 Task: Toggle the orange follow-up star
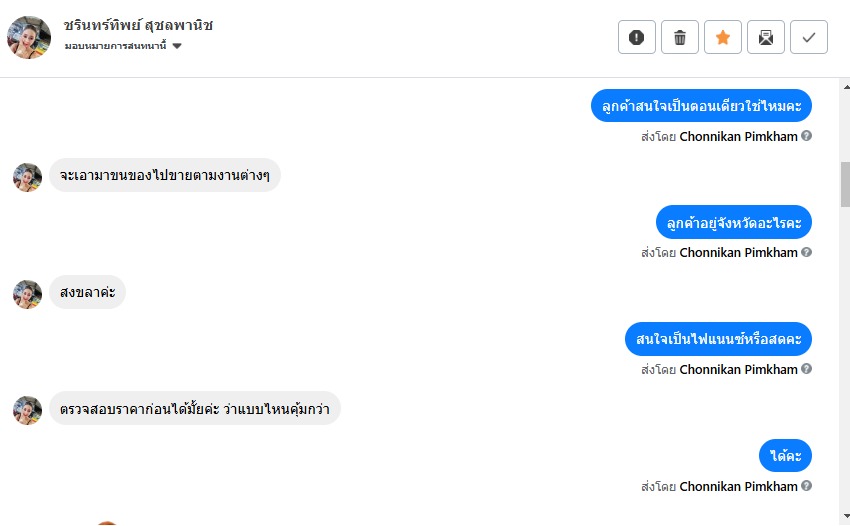(x=723, y=38)
